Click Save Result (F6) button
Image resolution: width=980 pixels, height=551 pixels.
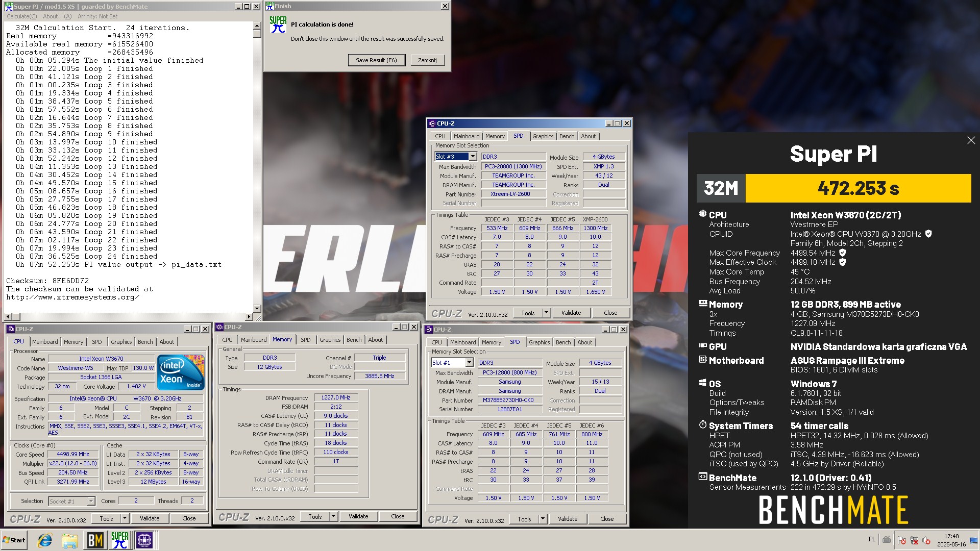tap(376, 60)
